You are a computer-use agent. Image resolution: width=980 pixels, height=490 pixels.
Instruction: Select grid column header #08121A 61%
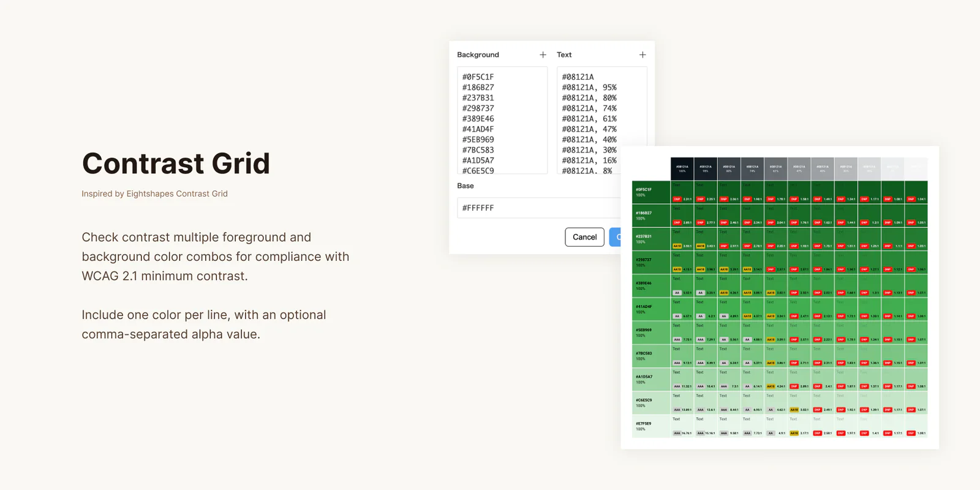(776, 169)
